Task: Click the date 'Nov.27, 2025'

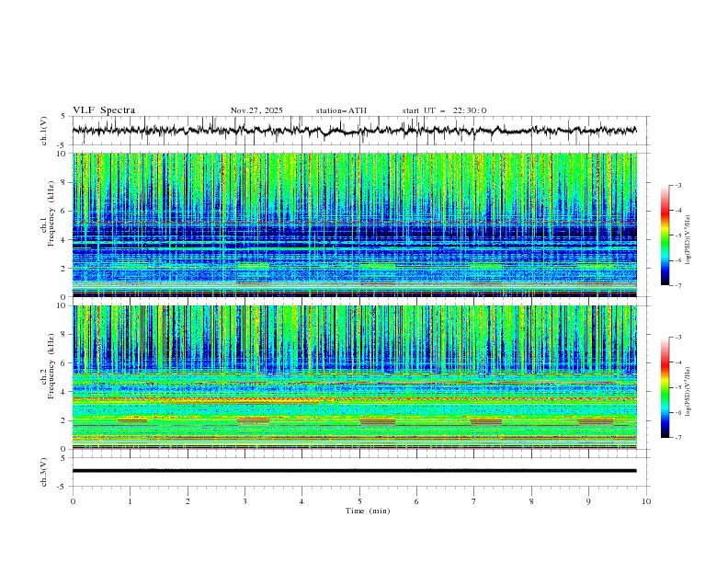Action: coord(256,110)
